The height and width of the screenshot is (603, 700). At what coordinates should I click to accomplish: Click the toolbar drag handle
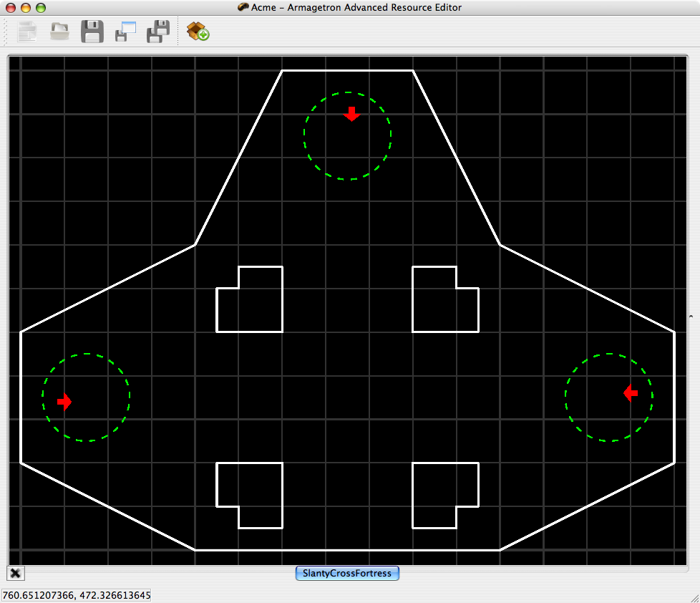pyautogui.click(x=6, y=32)
